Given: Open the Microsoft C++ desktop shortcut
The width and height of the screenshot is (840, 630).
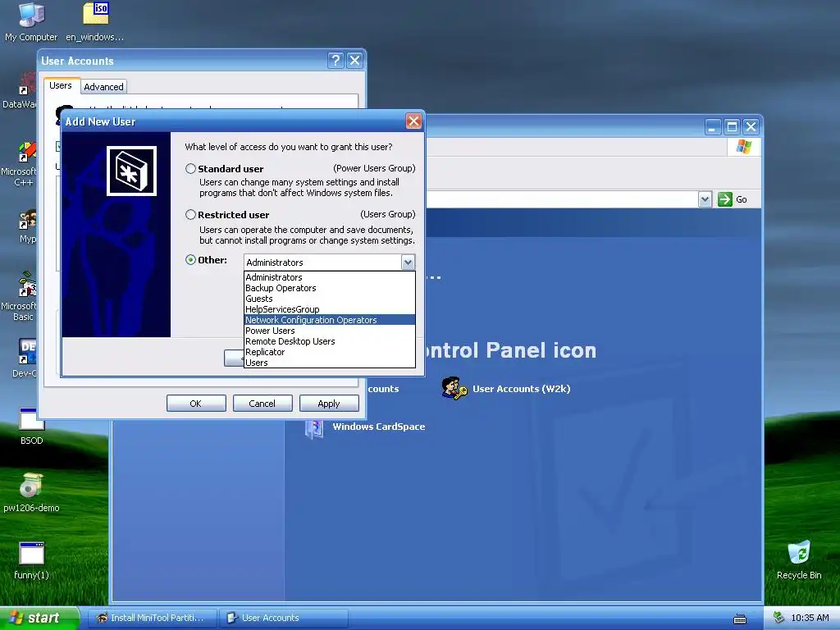Looking at the screenshot, I should tap(21, 164).
